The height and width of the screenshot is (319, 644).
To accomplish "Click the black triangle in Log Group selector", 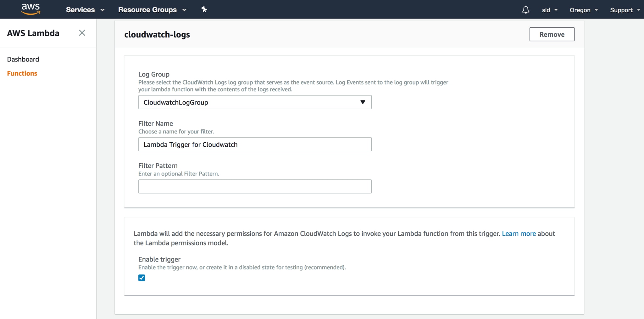I will click(x=363, y=102).
